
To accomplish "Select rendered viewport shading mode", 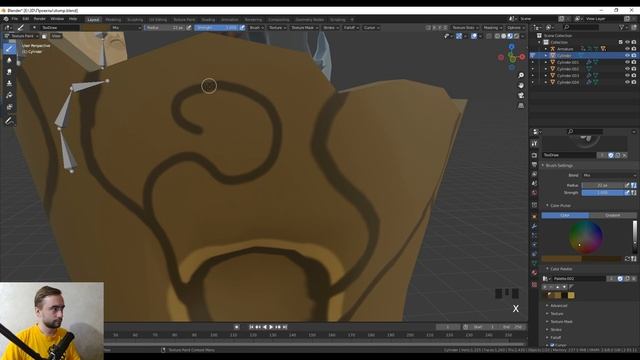I will [516, 36].
